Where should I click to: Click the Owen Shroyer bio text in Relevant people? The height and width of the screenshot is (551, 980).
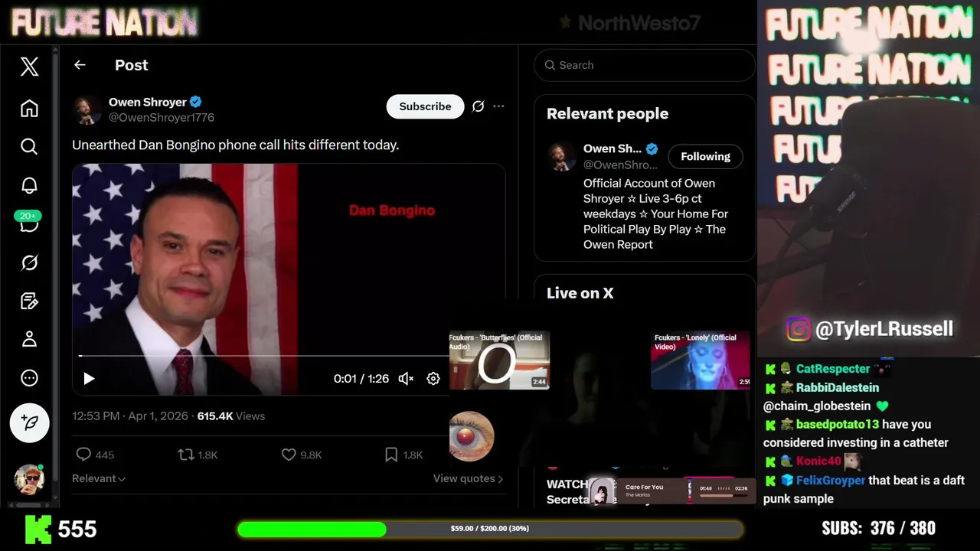click(655, 214)
